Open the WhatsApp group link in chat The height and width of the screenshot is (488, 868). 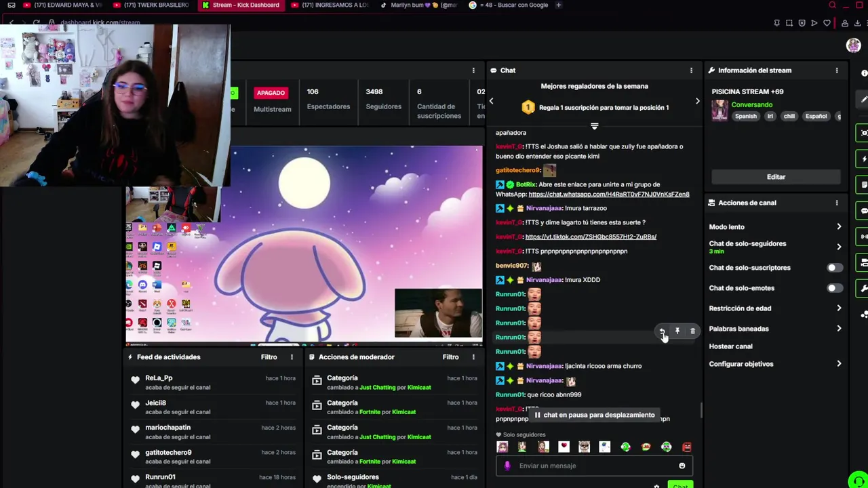(x=609, y=195)
